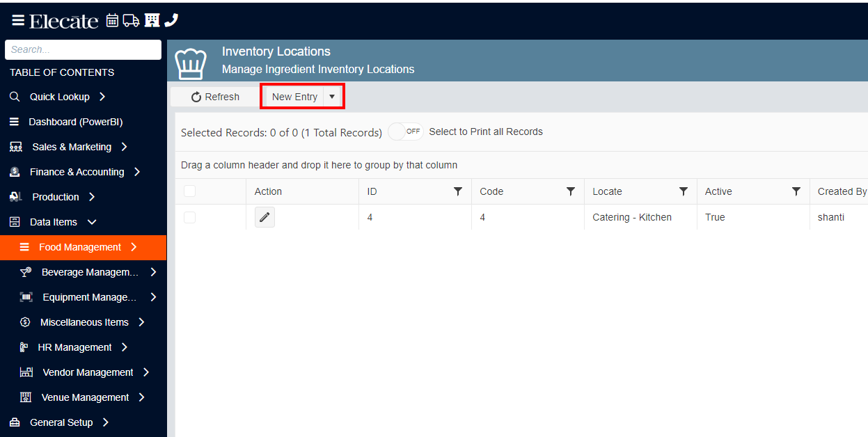Click the Beverage Management cocktail icon
This screenshot has height=437, width=868.
(x=26, y=272)
